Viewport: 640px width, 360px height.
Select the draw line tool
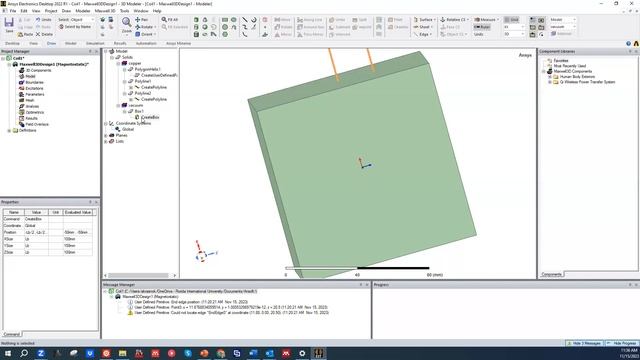click(x=244, y=20)
